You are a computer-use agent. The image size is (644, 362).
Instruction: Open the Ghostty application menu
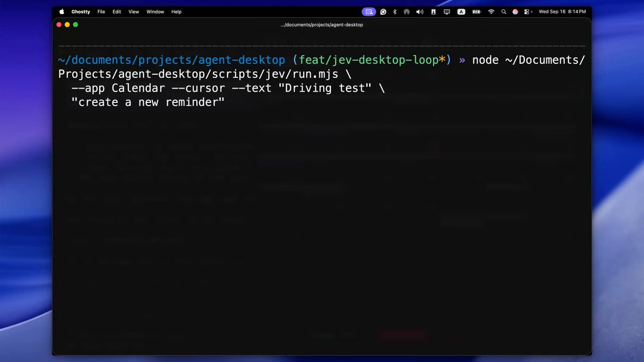tap(81, 12)
